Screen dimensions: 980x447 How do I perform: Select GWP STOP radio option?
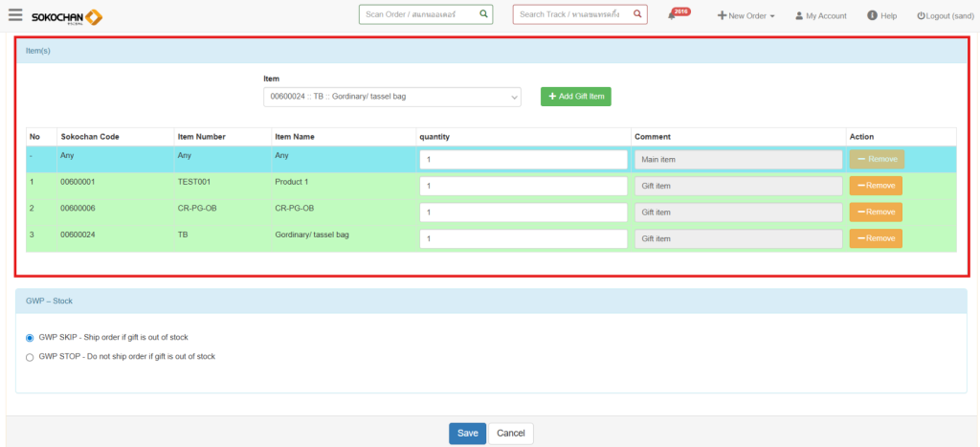click(30, 357)
